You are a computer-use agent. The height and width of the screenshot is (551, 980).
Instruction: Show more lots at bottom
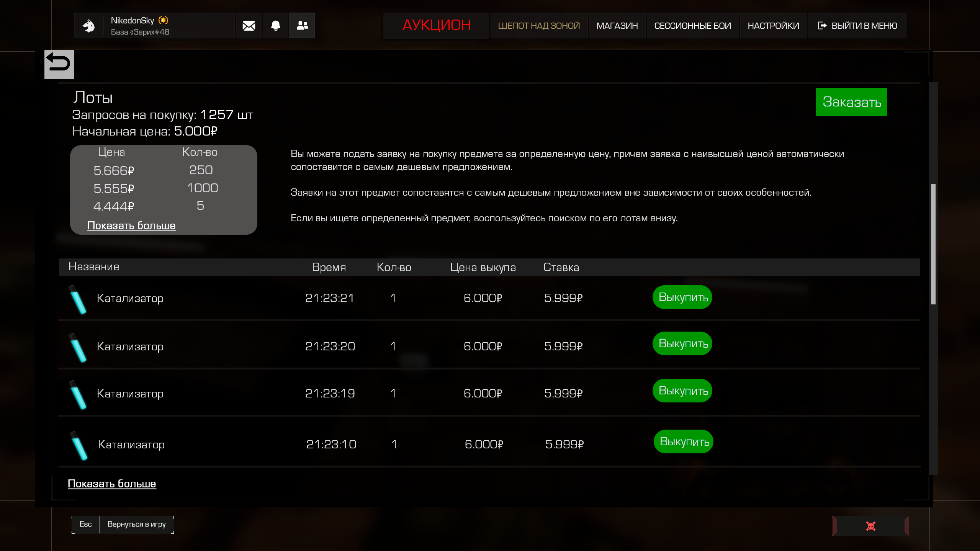(112, 484)
